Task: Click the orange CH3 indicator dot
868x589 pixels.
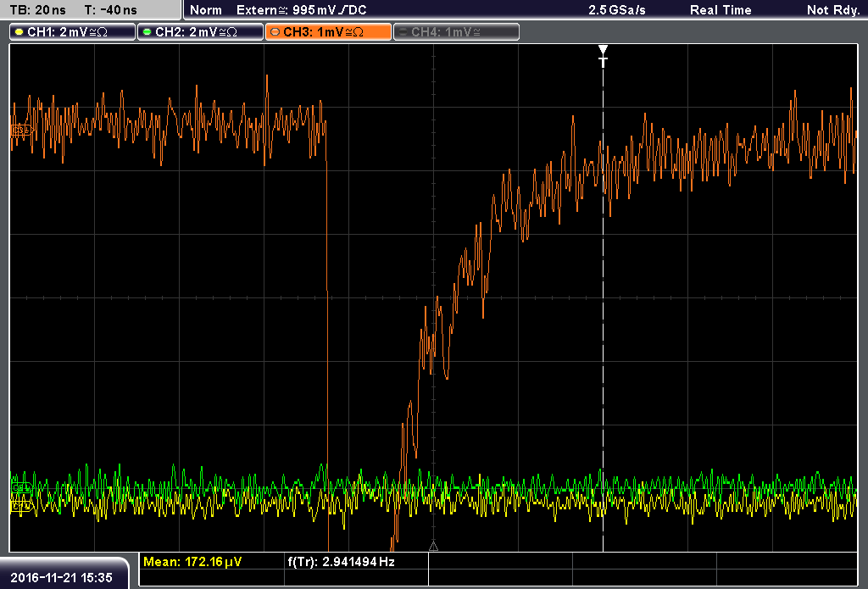Action: tap(275, 32)
